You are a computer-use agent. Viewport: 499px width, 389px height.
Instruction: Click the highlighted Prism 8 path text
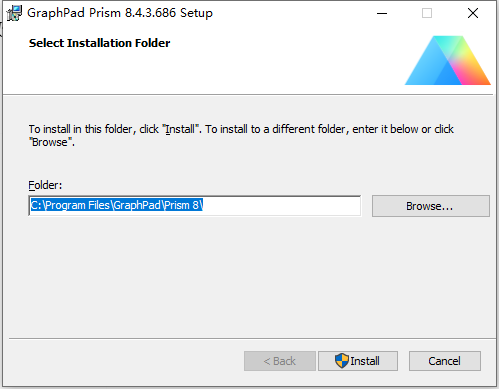click(117, 205)
